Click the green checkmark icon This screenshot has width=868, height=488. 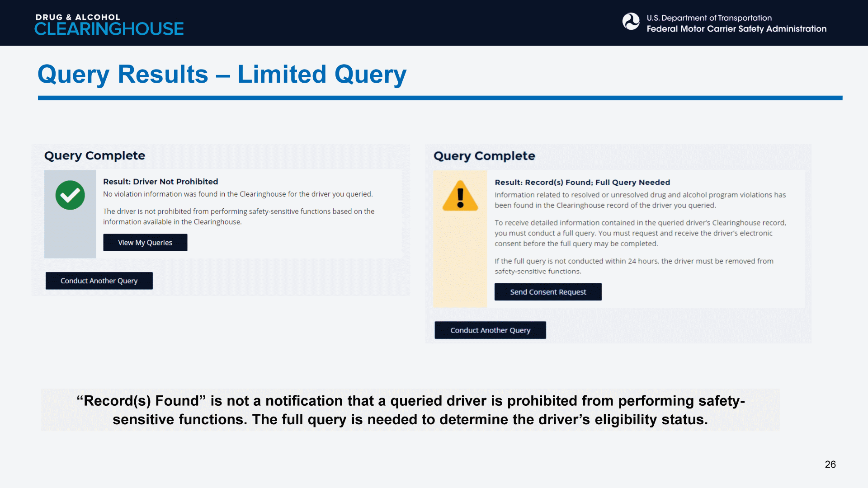click(x=70, y=195)
